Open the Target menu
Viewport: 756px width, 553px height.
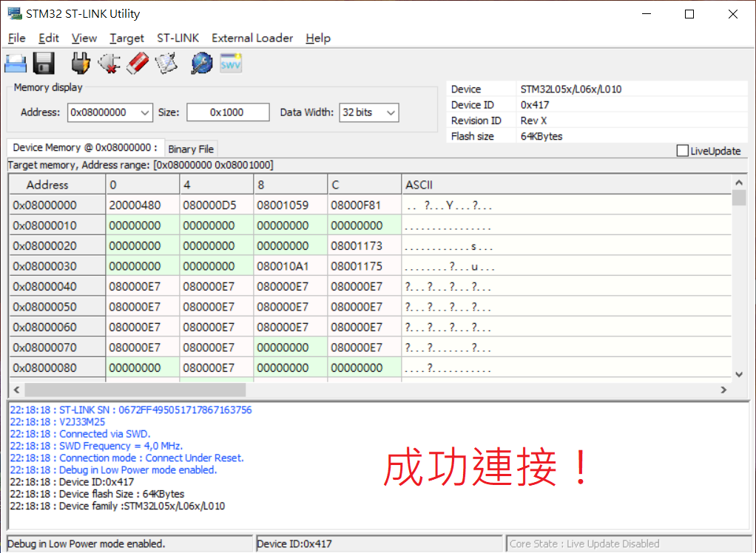pyautogui.click(x=126, y=38)
